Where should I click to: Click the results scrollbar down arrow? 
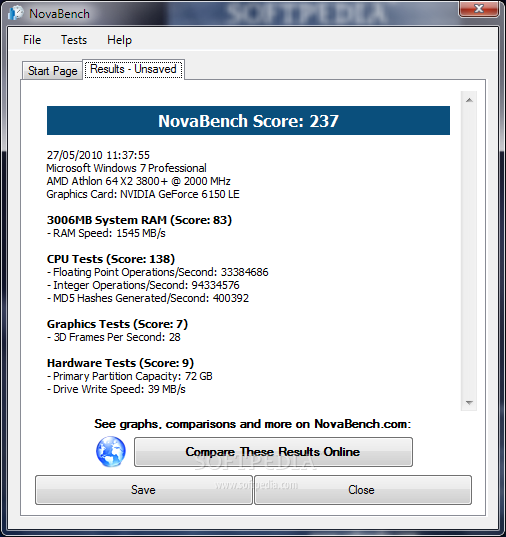pos(469,402)
